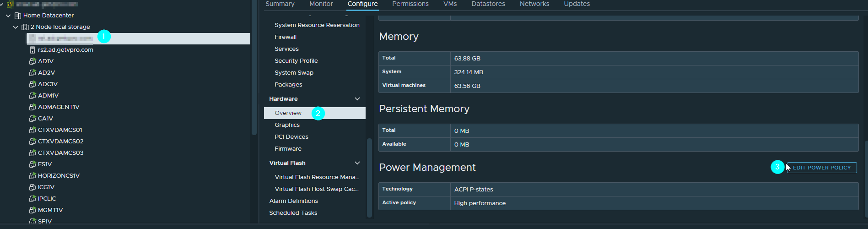Viewport: 868px width, 229px height.
Task: Collapse the Virtual Flash section chevron
Action: tap(357, 163)
